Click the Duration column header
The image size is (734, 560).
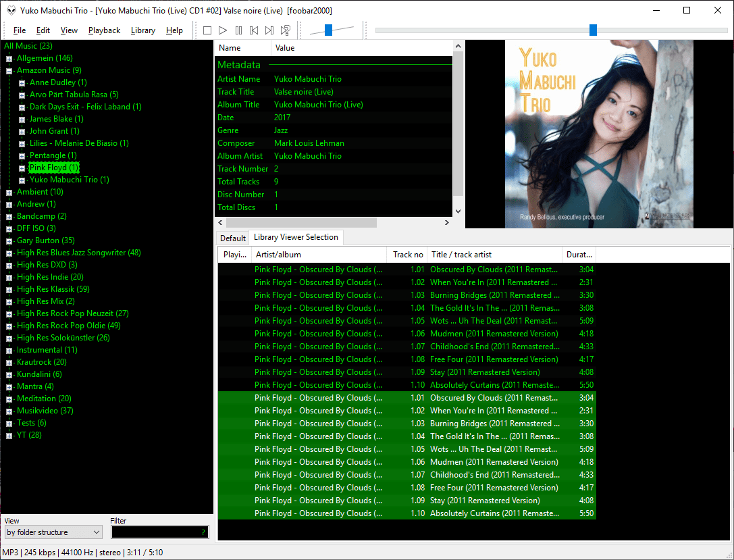tap(579, 255)
